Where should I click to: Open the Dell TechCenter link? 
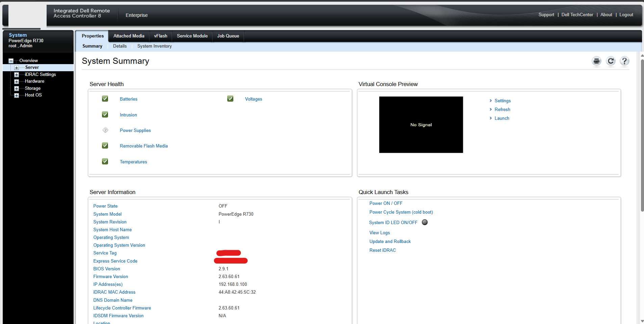pyautogui.click(x=577, y=15)
